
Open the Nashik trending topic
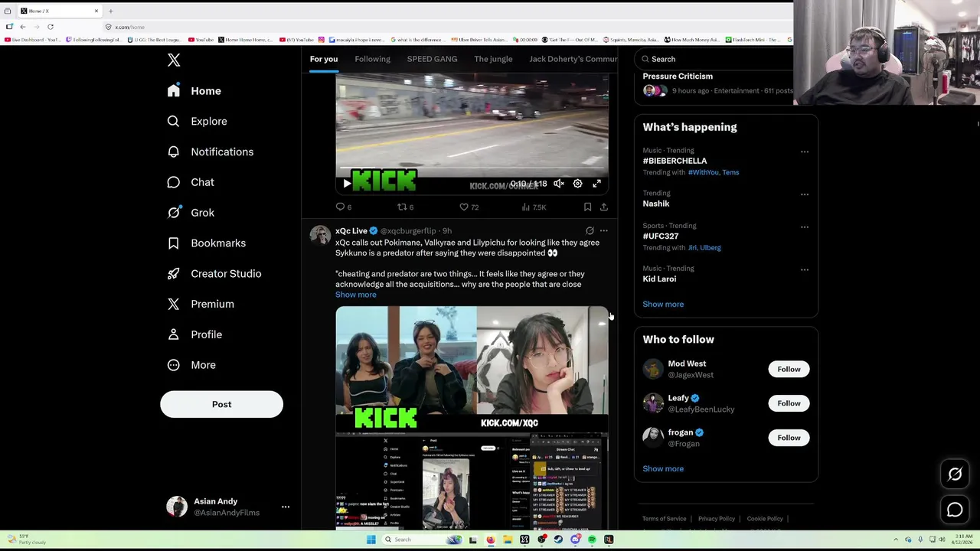(x=656, y=204)
